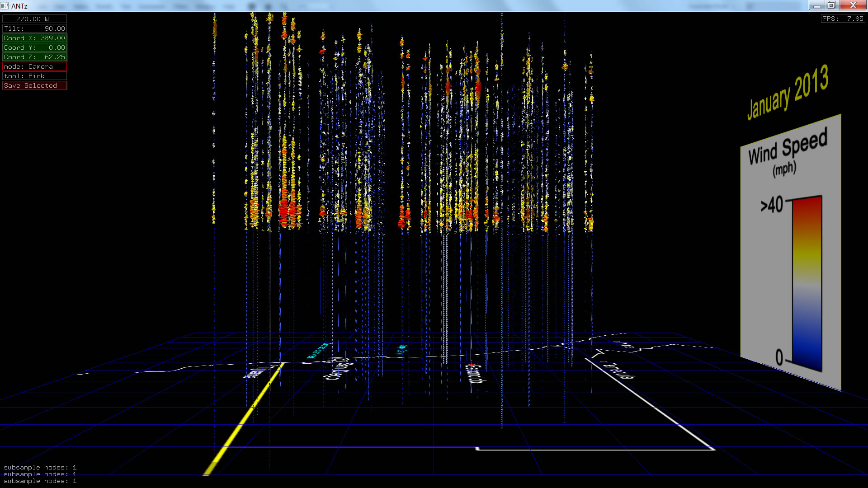The width and height of the screenshot is (868, 488).
Task: Minimize the ANTz window
Action: pos(816,5)
